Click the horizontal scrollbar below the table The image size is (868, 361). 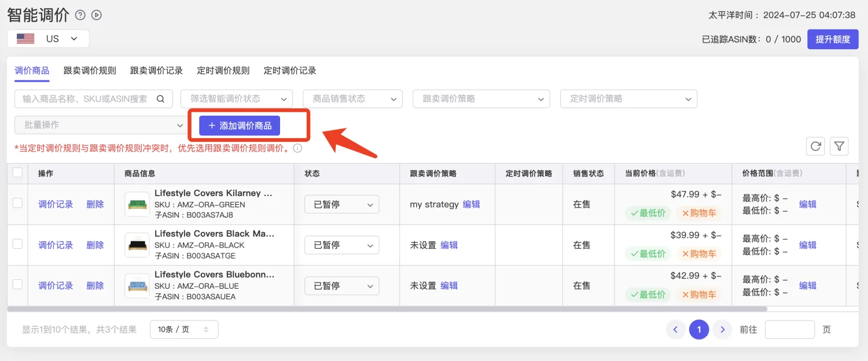tap(387, 309)
